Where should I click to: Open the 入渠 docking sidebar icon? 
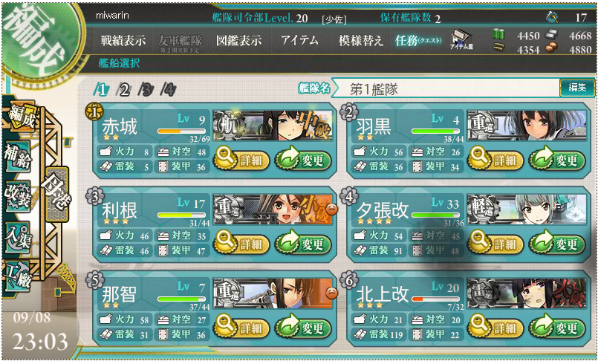[x=18, y=236]
